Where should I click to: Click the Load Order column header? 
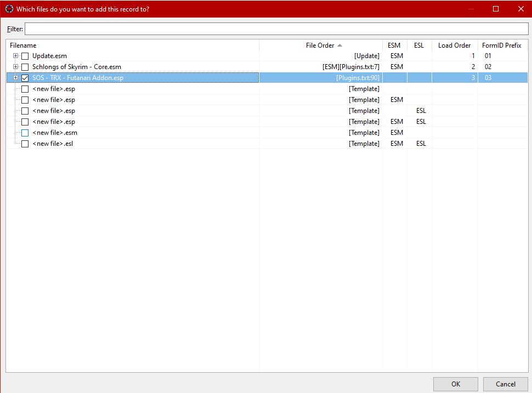[x=454, y=45]
